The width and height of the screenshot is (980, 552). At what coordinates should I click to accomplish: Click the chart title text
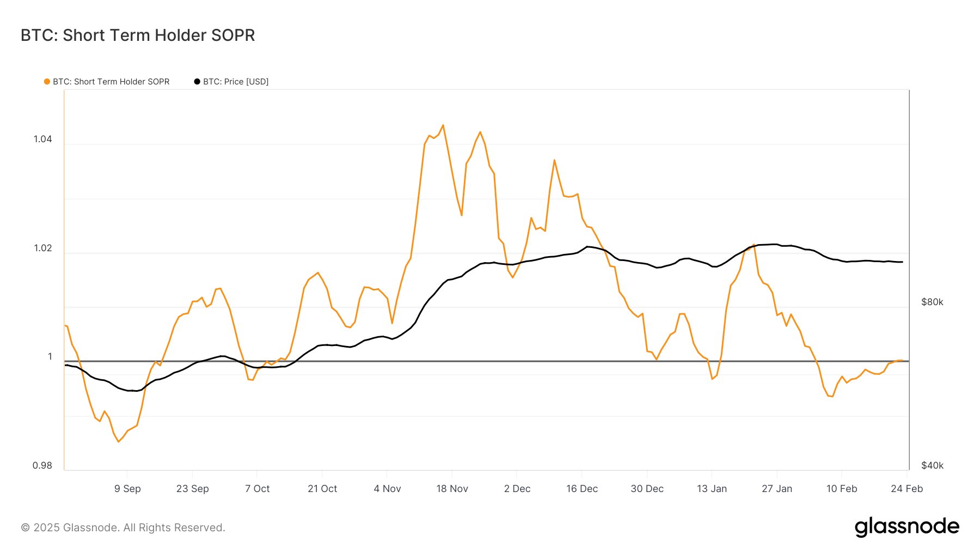(138, 35)
